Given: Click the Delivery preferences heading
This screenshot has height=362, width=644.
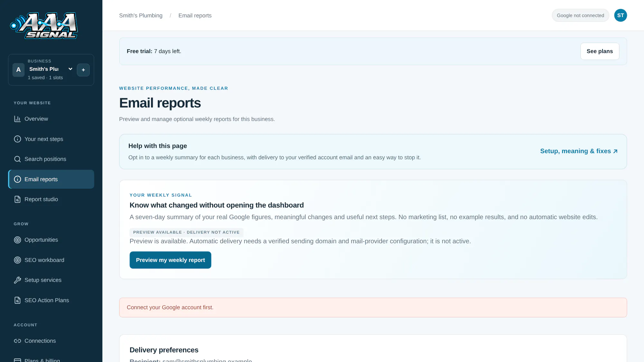Looking at the screenshot, I should [164, 350].
